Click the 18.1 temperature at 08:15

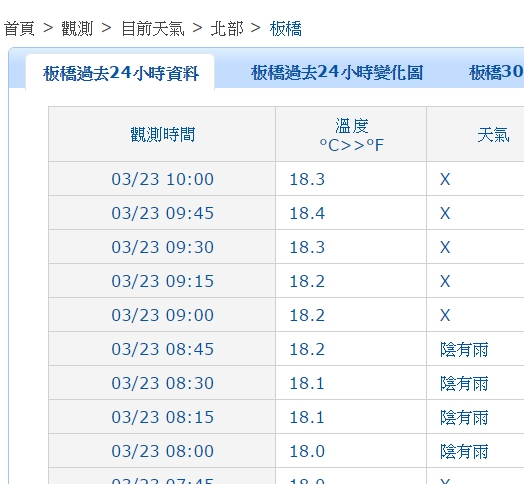point(307,417)
